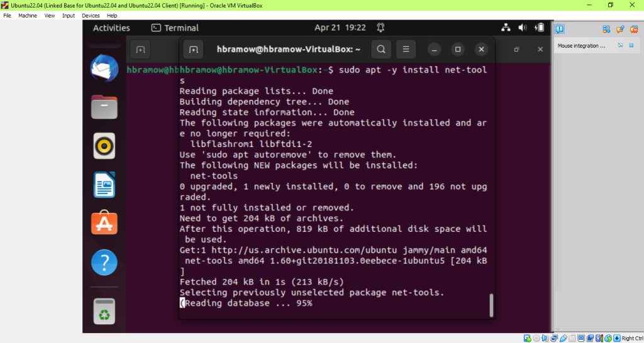Screen dimensions: 644x343
Task: Open LibreOffice Writer from the dock
Action: pos(104,185)
